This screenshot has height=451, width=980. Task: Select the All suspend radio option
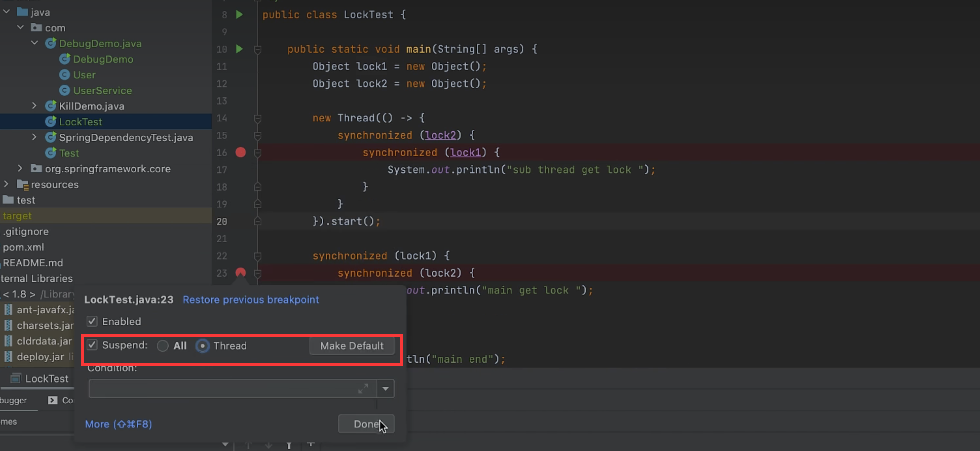(163, 346)
